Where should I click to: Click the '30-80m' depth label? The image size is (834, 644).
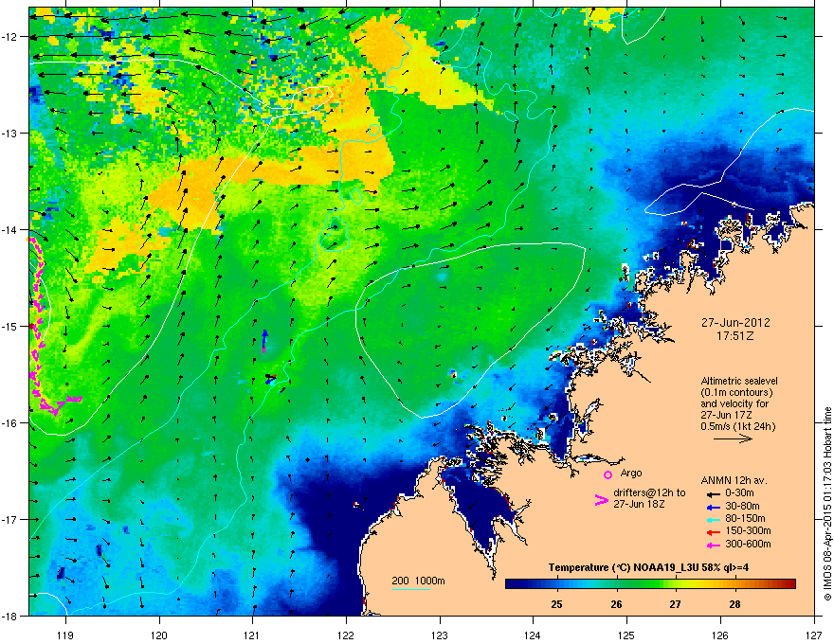point(742,506)
